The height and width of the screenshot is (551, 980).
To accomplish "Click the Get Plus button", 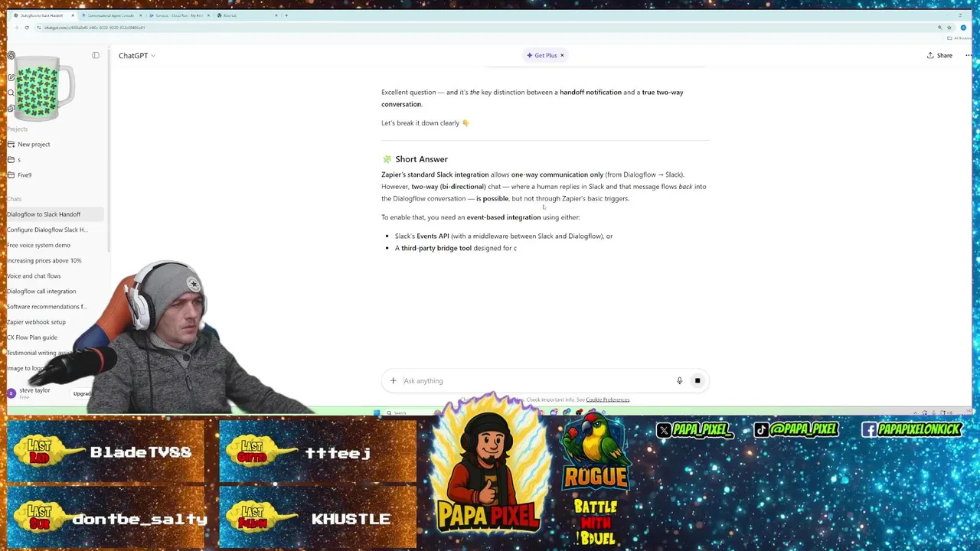I will [x=542, y=55].
